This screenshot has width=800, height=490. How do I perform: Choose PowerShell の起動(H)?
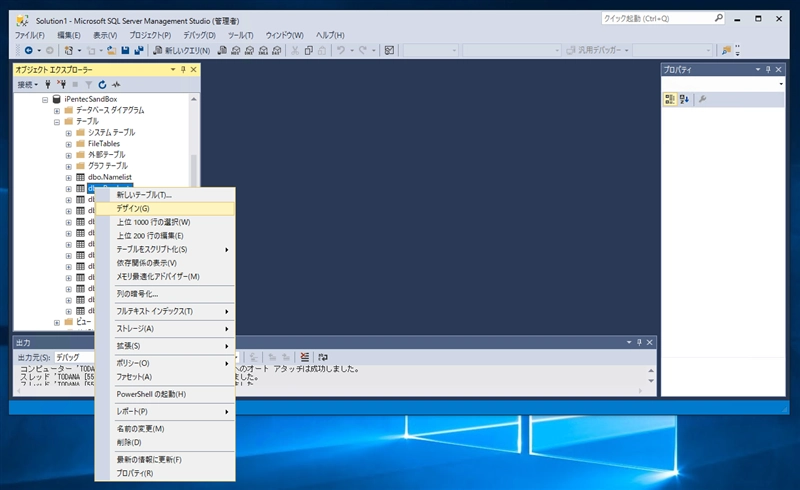[x=165, y=394]
